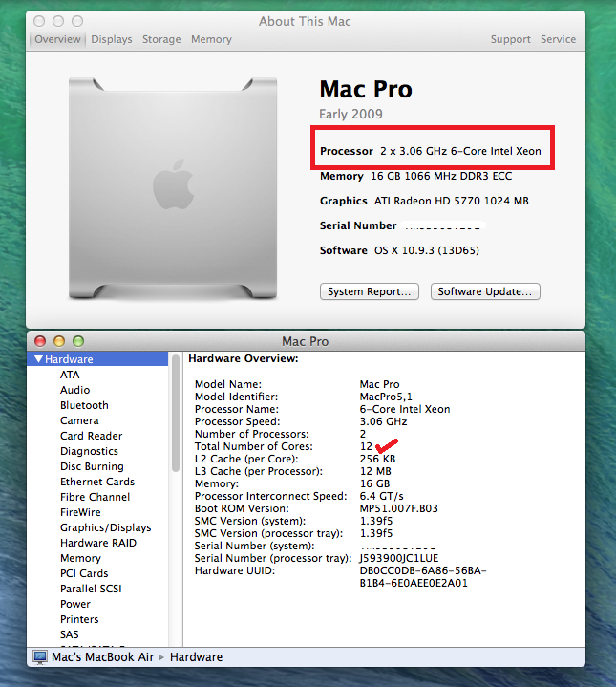This screenshot has height=687, width=616.
Task: Open the Displays tab
Action: 112,39
